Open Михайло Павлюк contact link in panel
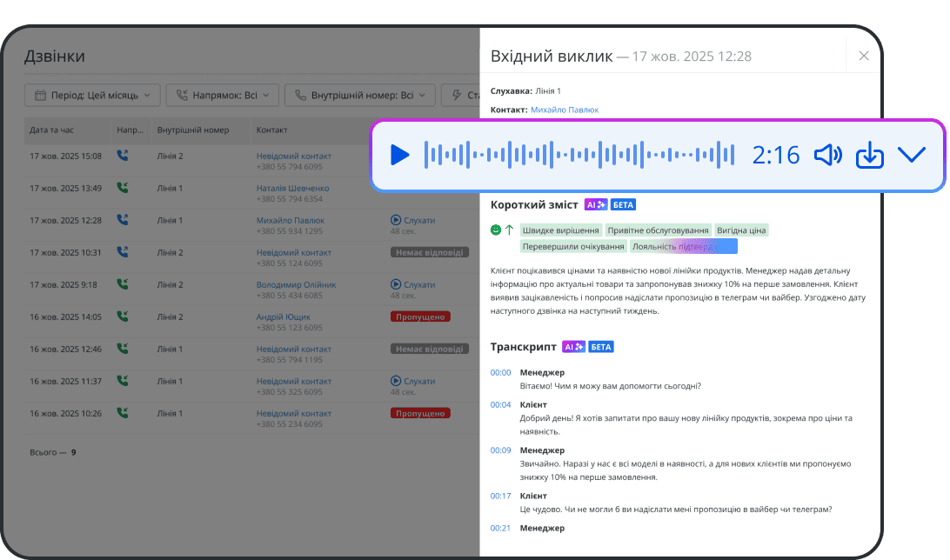 [564, 110]
